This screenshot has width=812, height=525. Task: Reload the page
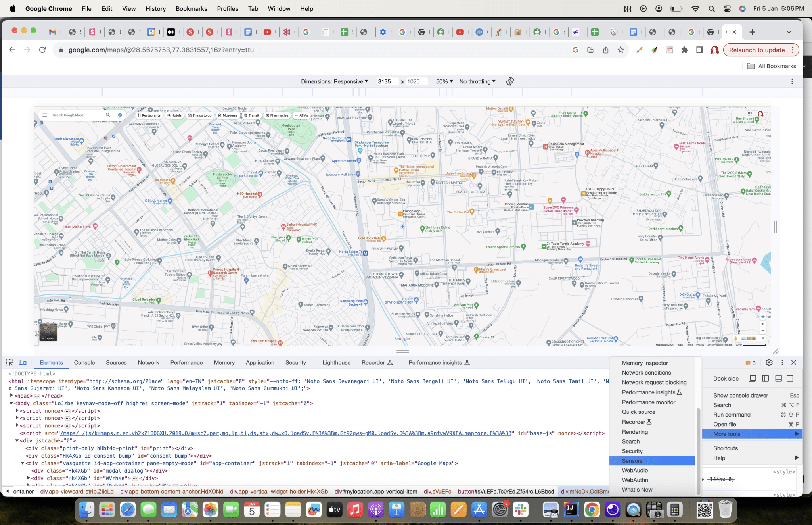(42, 50)
